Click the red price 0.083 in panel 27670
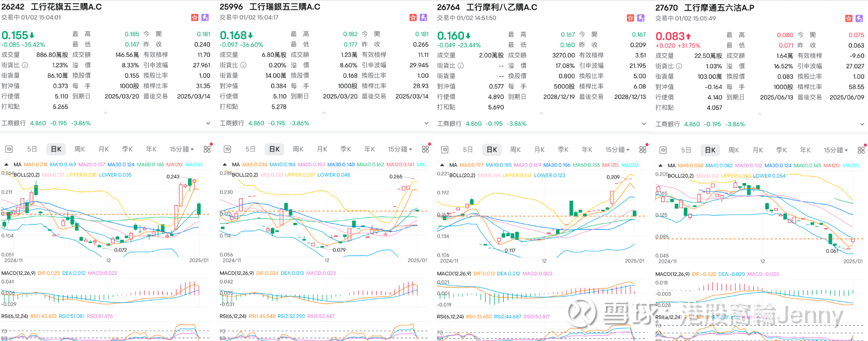868x341 pixels. [x=670, y=36]
